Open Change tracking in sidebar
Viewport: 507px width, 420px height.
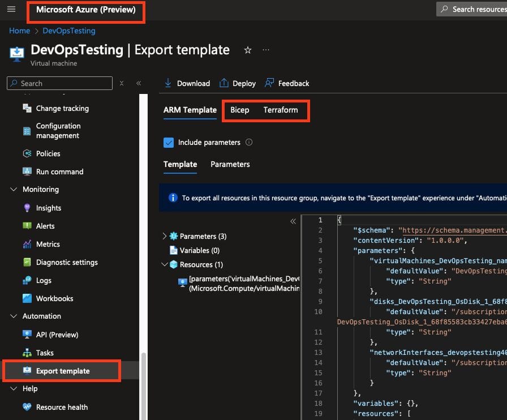62,109
